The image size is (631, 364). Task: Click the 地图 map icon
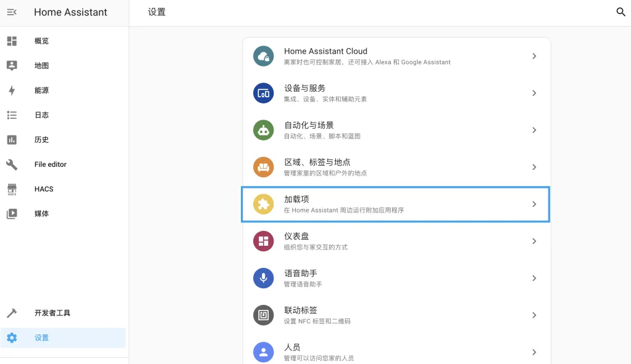pyautogui.click(x=12, y=65)
